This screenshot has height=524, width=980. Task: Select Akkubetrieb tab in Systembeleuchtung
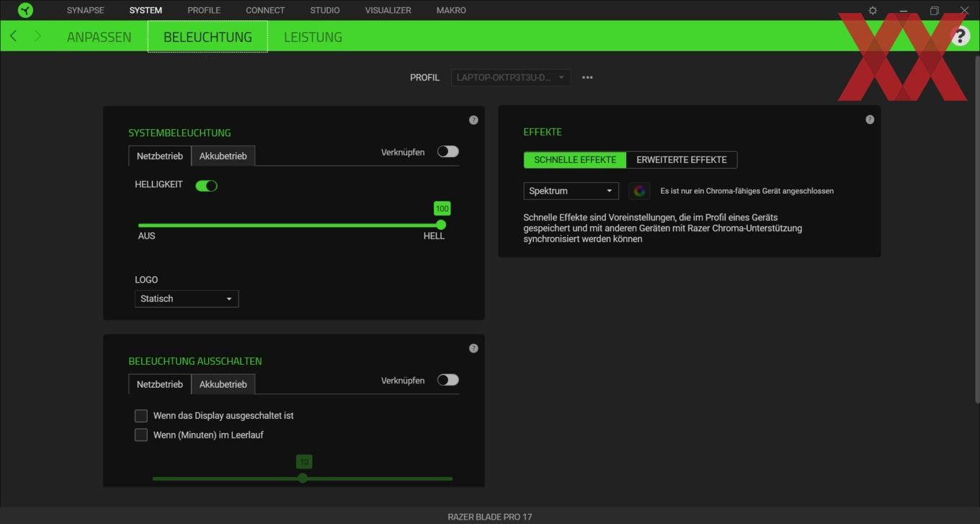(x=223, y=156)
